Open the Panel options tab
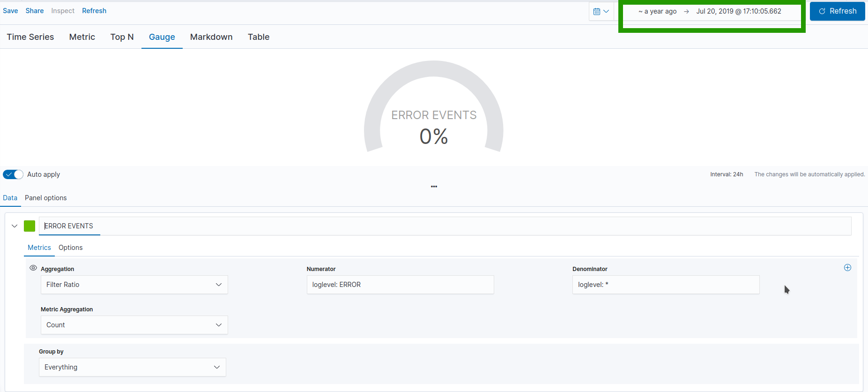This screenshot has height=392, width=868. pyautogui.click(x=46, y=198)
